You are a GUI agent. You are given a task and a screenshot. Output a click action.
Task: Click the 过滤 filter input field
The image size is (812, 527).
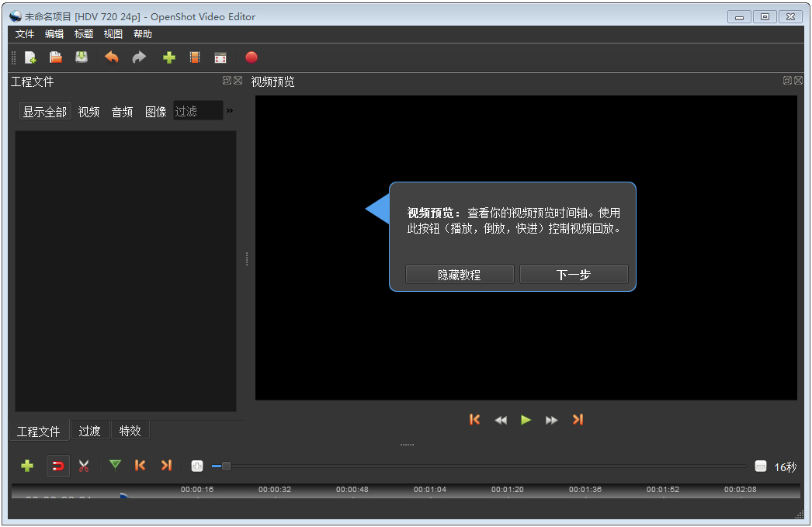tap(197, 112)
